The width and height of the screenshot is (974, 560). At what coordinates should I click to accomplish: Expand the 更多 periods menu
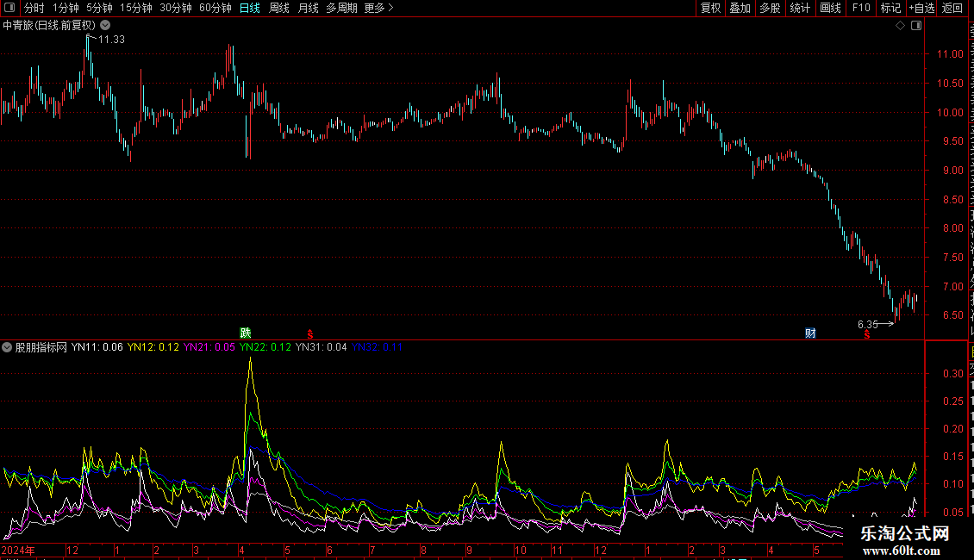tap(379, 8)
